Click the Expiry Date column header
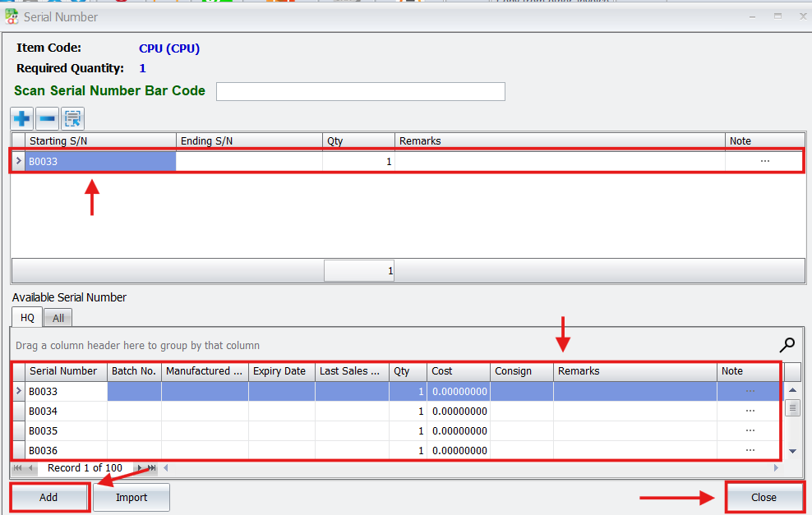 coord(281,371)
